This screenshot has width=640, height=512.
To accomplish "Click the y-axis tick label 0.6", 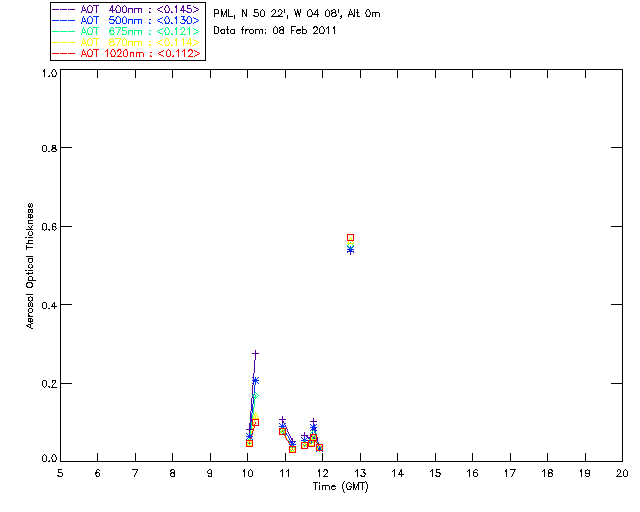I will click(x=49, y=227).
